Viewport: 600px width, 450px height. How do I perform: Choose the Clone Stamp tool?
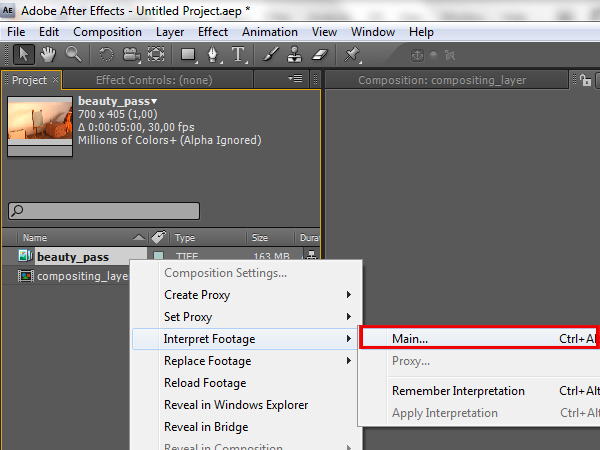295,54
